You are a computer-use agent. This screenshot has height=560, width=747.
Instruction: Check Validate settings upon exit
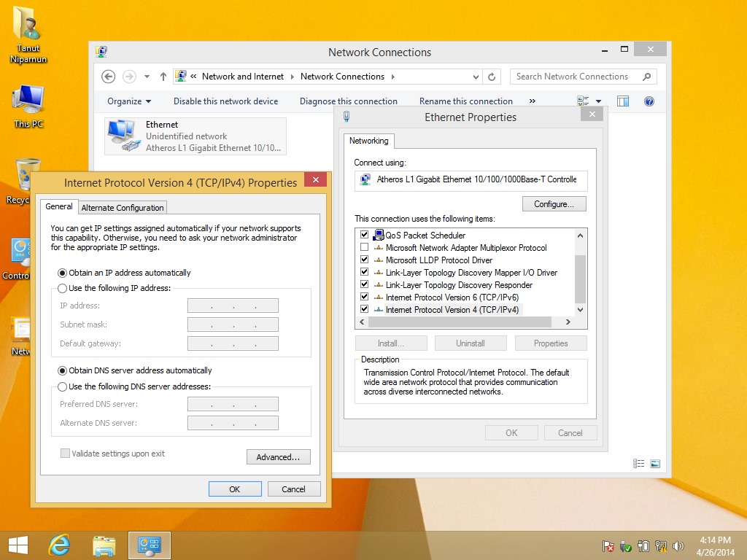point(65,454)
